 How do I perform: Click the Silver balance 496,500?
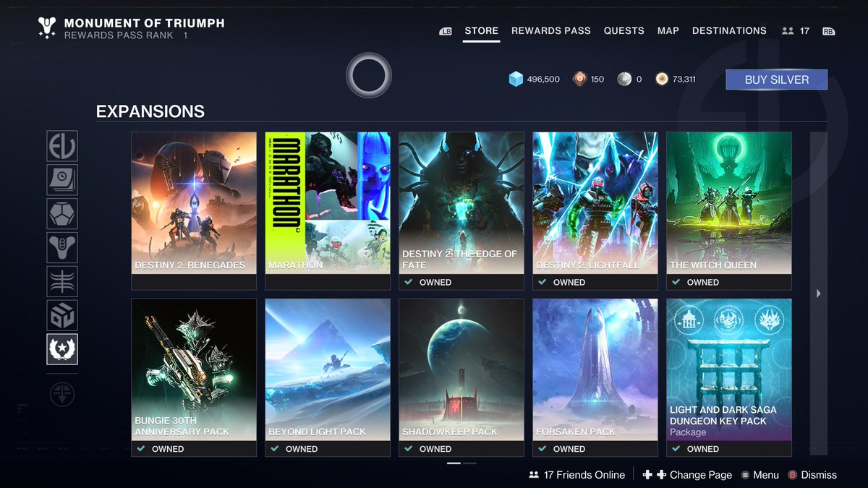tap(543, 80)
